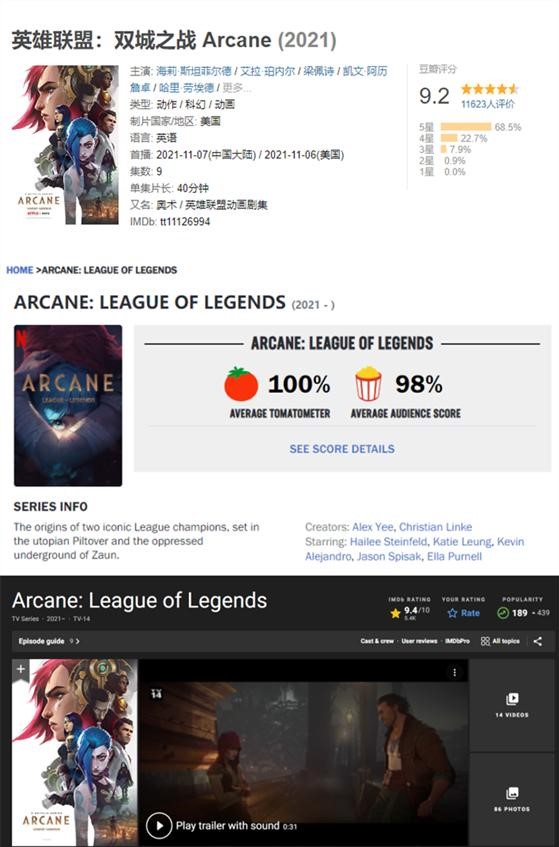
Task: Open Cast & crew section
Action: 377,641
